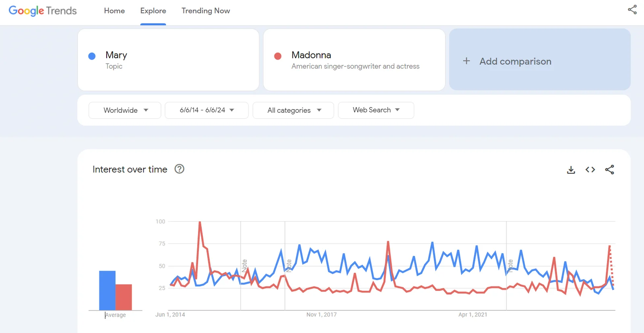The image size is (644, 333).
Task: Click the help icon next to Interest over time
Action: click(180, 169)
